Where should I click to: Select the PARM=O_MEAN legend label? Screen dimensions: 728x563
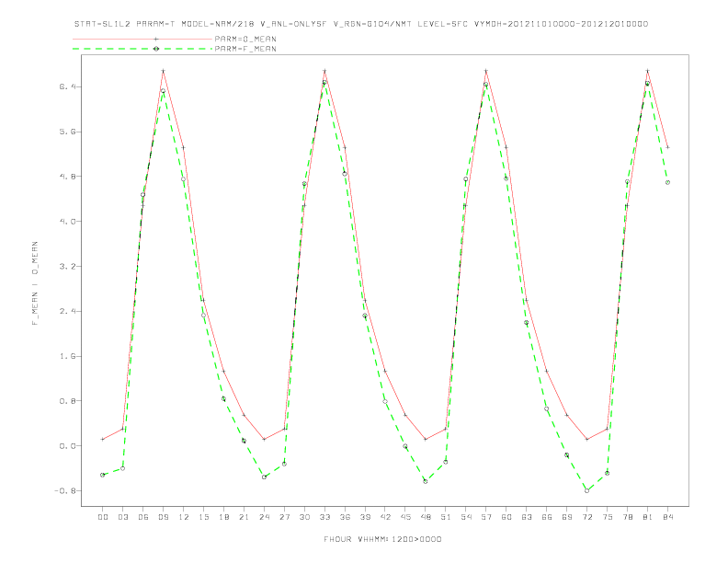pyautogui.click(x=245, y=39)
